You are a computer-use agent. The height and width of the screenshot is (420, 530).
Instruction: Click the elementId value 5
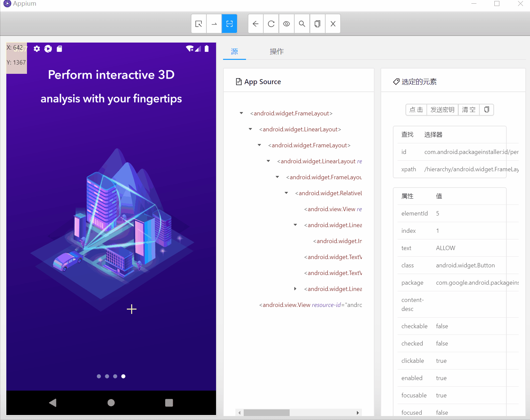437,213
